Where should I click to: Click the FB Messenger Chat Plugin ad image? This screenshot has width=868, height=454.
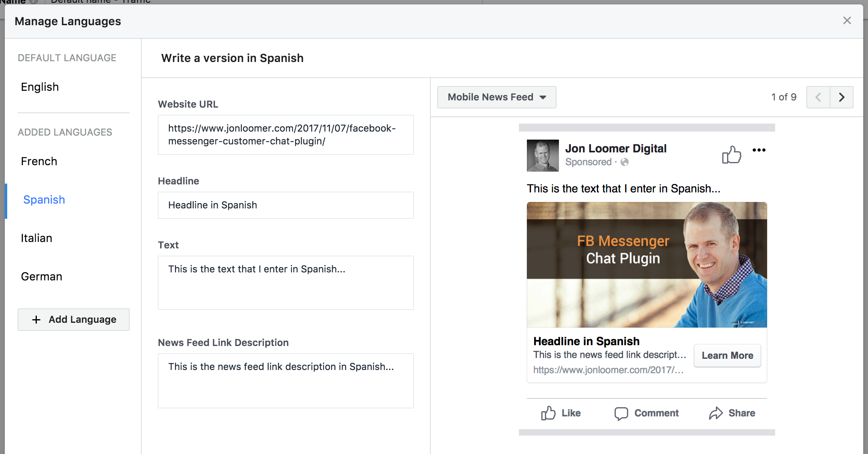[647, 265]
